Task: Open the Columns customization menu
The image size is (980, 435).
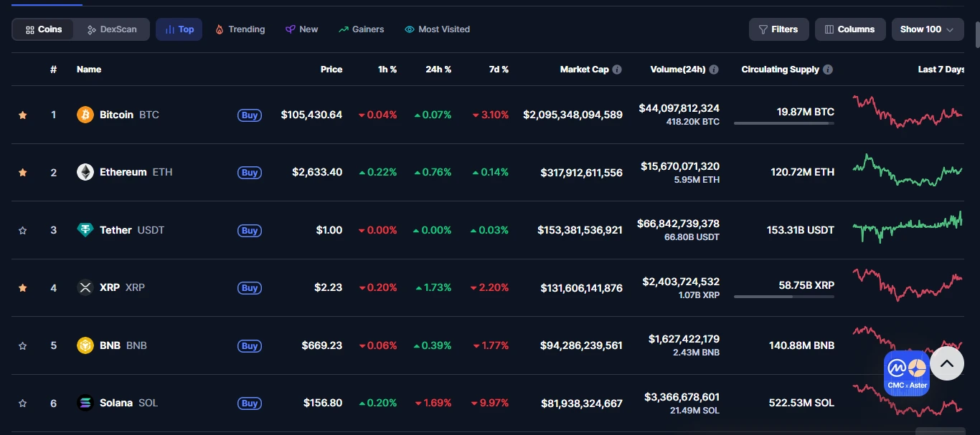Action: tap(850, 29)
